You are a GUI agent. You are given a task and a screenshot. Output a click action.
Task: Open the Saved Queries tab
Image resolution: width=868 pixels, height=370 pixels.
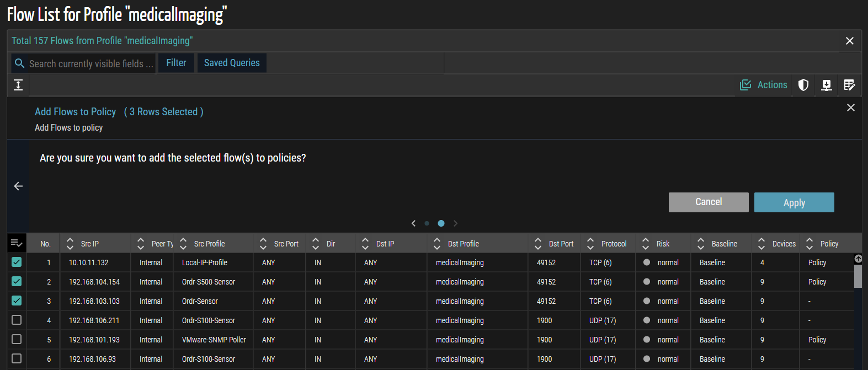[x=232, y=63]
